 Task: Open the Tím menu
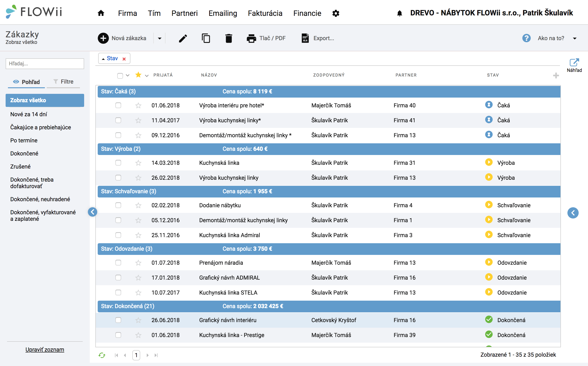[x=154, y=13]
